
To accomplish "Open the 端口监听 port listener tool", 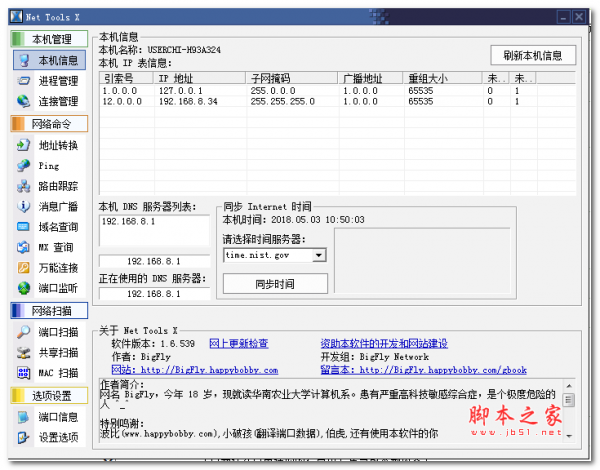I will [57, 288].
